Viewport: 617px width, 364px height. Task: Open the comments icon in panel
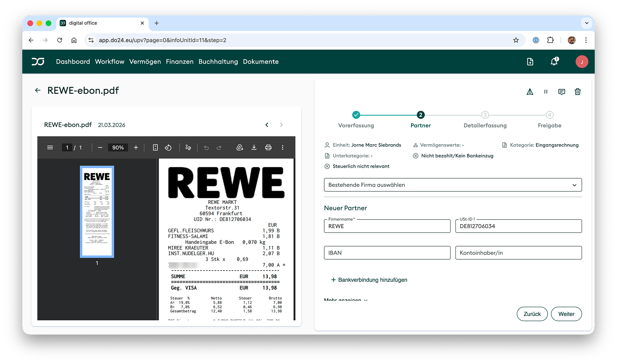(x=562, y=92)
